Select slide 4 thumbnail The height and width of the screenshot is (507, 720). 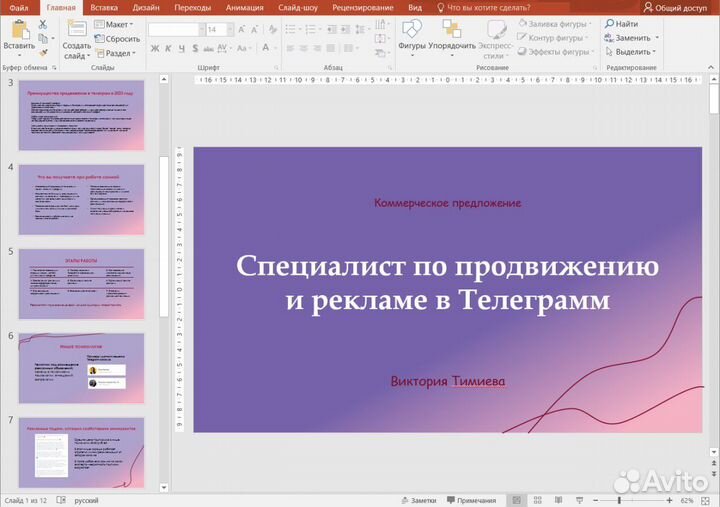[81, 200]
